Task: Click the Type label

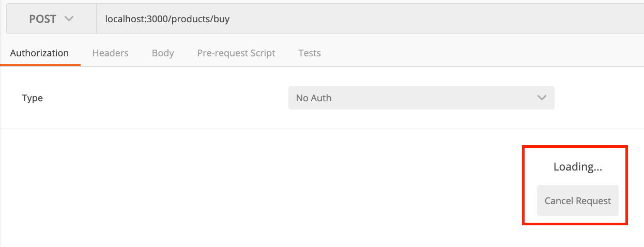Action: coord(32,98)
